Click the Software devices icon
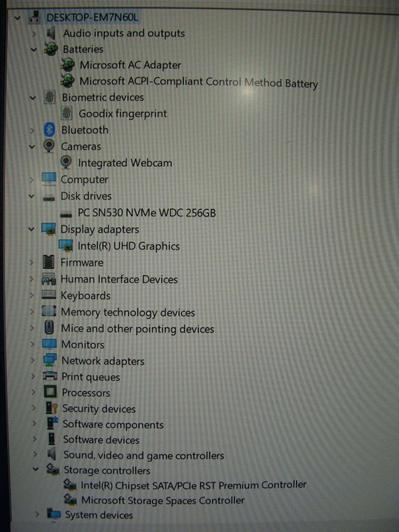This screenshot has width=399, height=532. tap(52, 439)
